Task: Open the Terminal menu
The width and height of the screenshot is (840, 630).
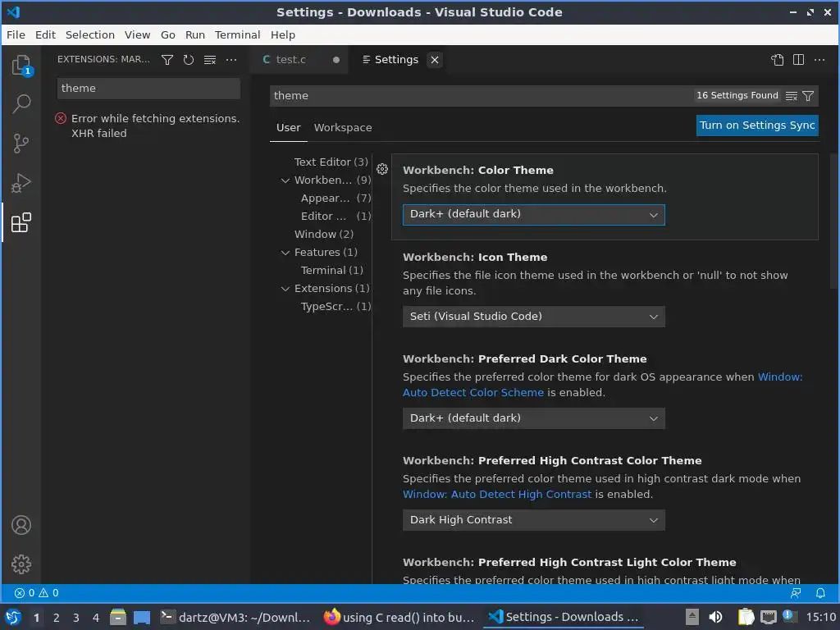Action: (237, 34)
